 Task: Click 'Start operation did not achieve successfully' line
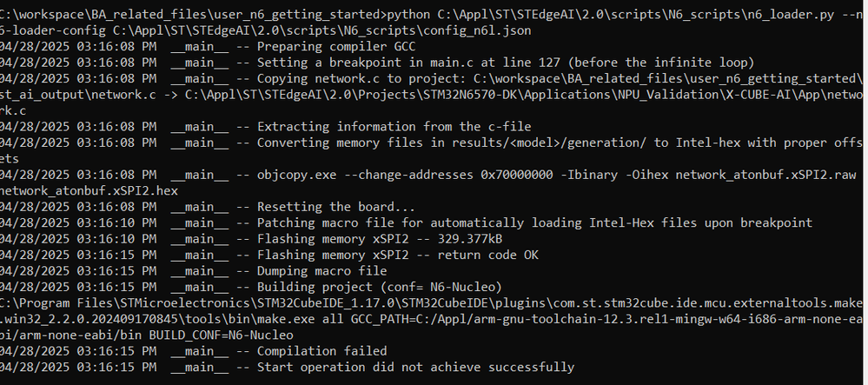(415, 368)
